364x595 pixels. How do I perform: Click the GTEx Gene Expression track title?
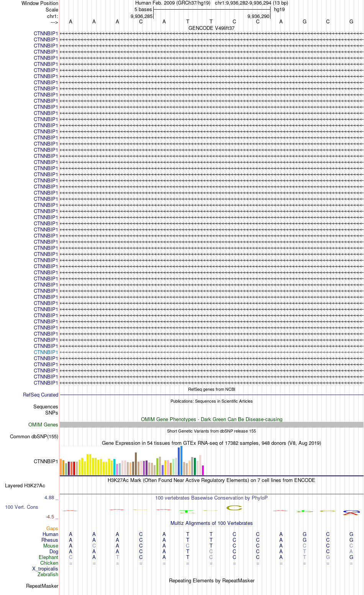[212, 443]
